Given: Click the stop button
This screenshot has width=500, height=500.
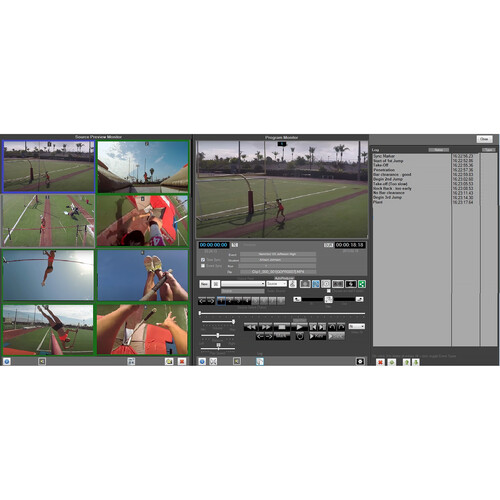Looking at the screenshot, I should 282,327.
